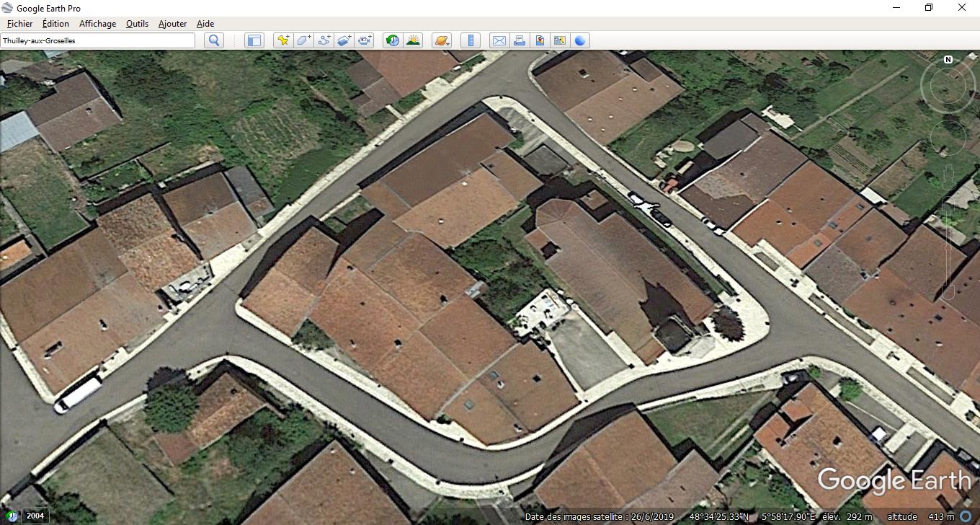This screenshot has width=980, height=525.
Task: Open the planet switcher dropdown
Action: coord(441,40)
